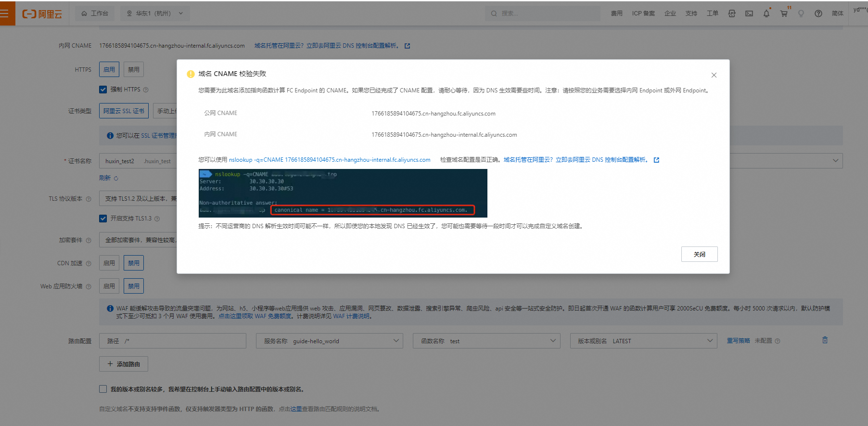Open the 加密套件 dropdown
This screenshot has width=868, height=426.
pyautogui.click(x=138, y=240)
